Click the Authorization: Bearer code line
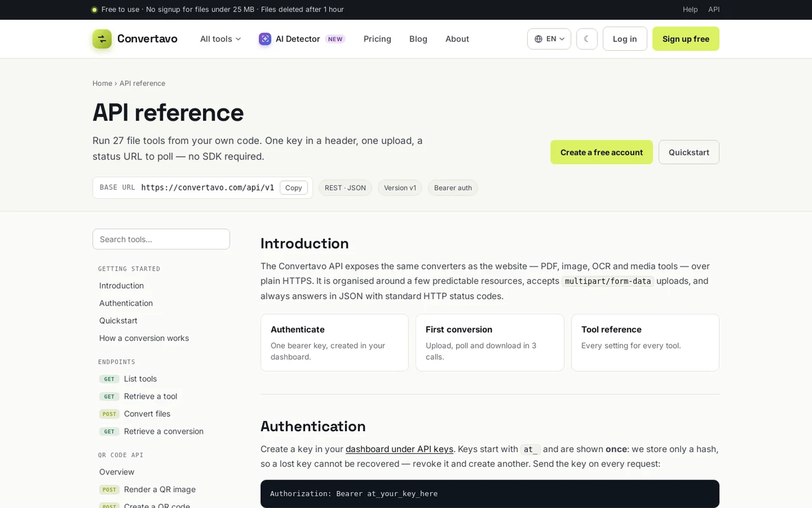812x508 pixels. 354,493
